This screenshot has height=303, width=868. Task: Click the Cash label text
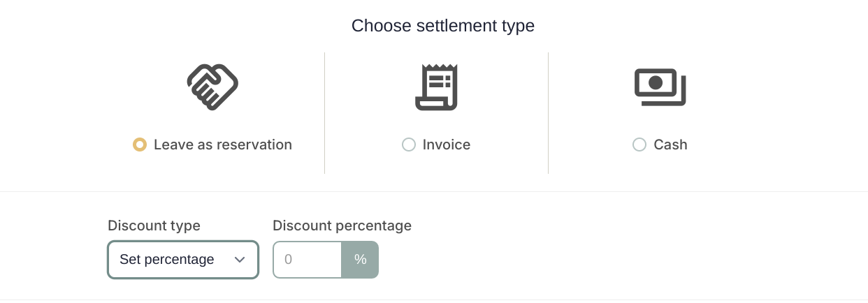(x=671, y=145)
